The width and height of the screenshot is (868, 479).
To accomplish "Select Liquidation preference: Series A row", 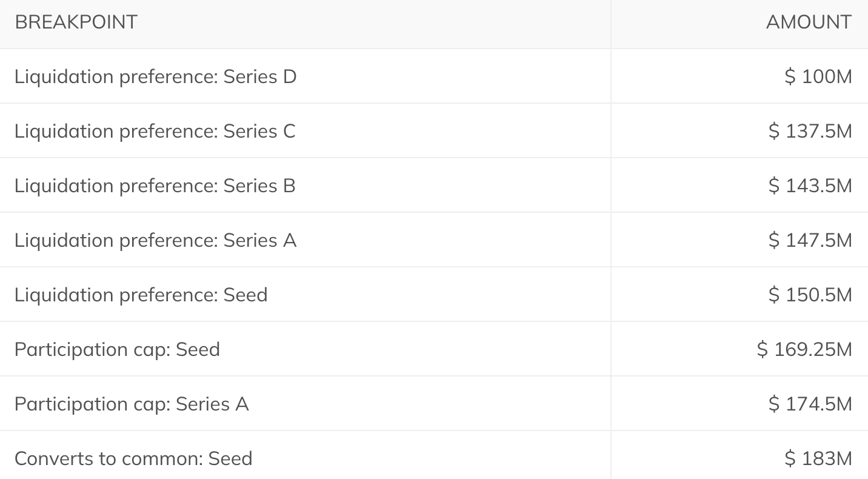I will pyautogui.click(x=434, y=239).
